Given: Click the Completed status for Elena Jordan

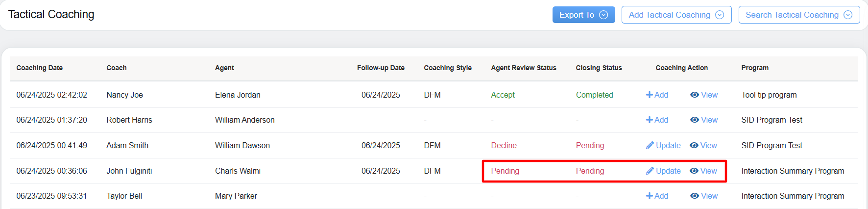Looking at the screenshot, I should point(594,95).
